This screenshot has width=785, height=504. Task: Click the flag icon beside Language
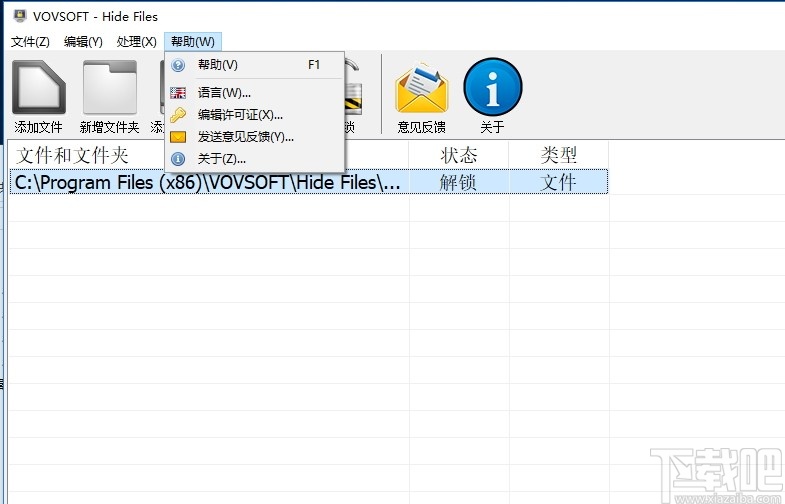point(178,93)
